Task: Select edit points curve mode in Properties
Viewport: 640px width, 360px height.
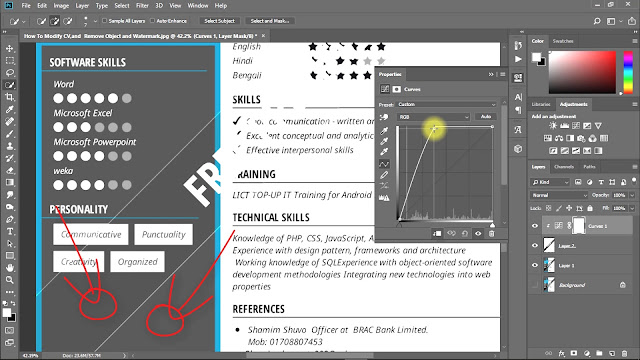Action: [384, 164]
